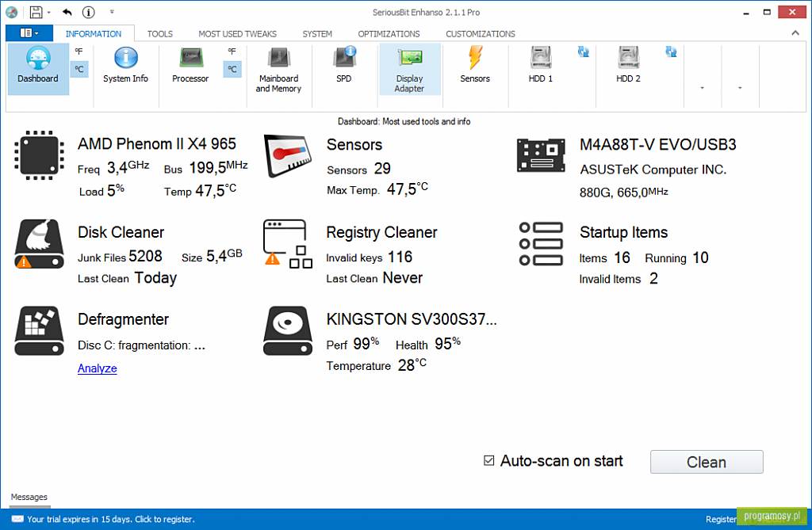Switch to the CUSTOMIZATIONS tab
This screenshot has width=812, height=530.
(481, 33)
